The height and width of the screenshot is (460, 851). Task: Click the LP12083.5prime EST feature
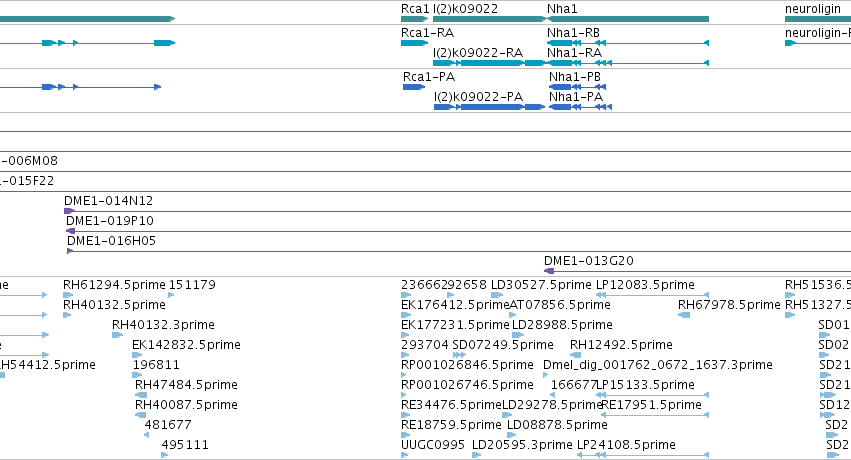[x=652, y=295]
